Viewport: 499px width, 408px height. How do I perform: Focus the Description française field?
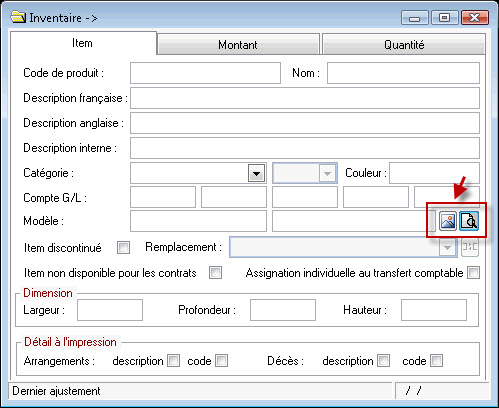click(305, 98)
